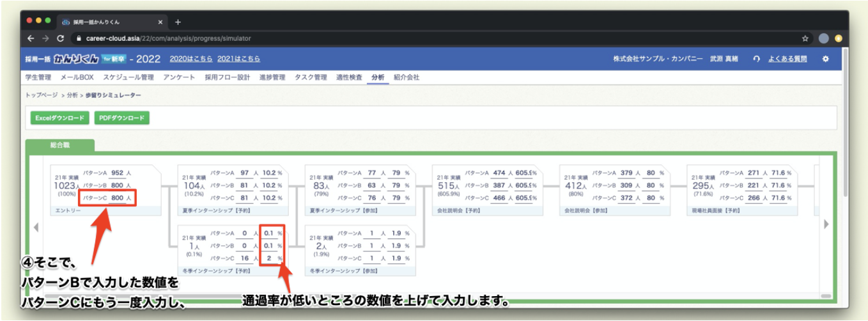Select the 総合職 tab
The height and width of the screenshot is (321, 868).
point(60,145)
